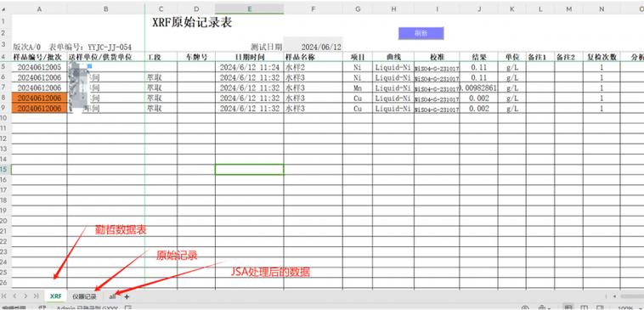The width and height of the screenshot is (644, 310).
Task: Click the selected empty cell E15
Action: (249, 170)
